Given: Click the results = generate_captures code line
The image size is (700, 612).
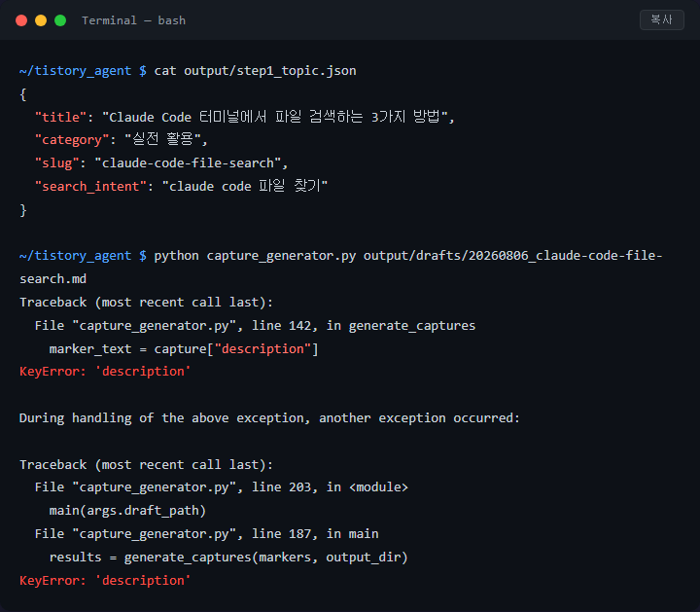Looking at the screenshot, I should [228, 558].
